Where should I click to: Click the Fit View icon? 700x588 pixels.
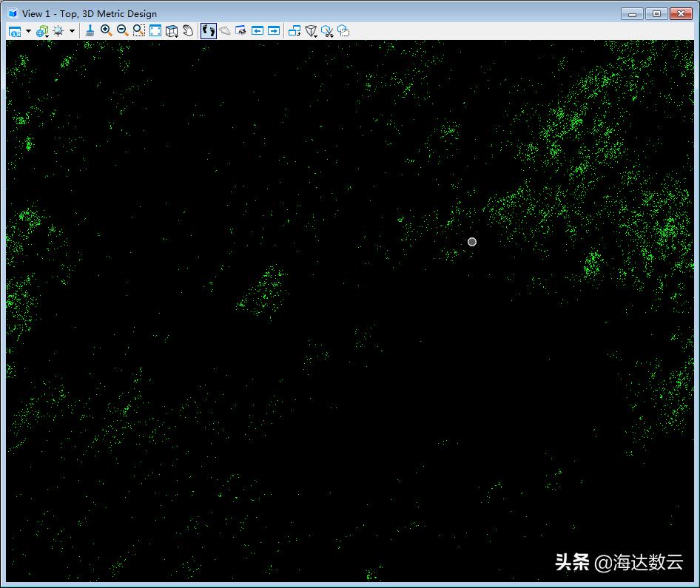pyautogui.click(x=155, y=31)
